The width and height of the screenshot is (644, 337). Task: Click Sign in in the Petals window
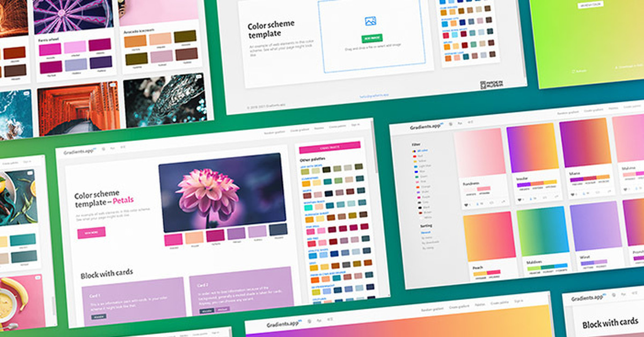[355, 125]
